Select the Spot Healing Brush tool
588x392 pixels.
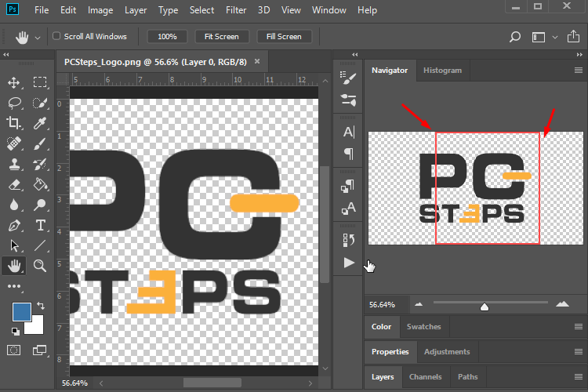(14, 143)
